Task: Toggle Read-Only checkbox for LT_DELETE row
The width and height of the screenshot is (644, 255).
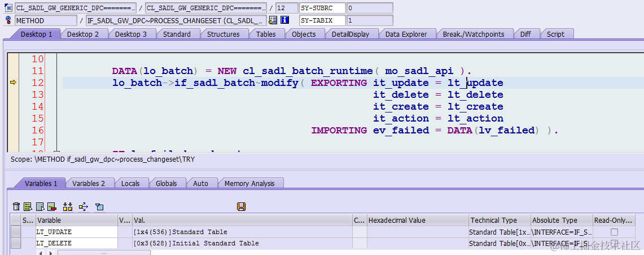Action: tap(614, 243)
